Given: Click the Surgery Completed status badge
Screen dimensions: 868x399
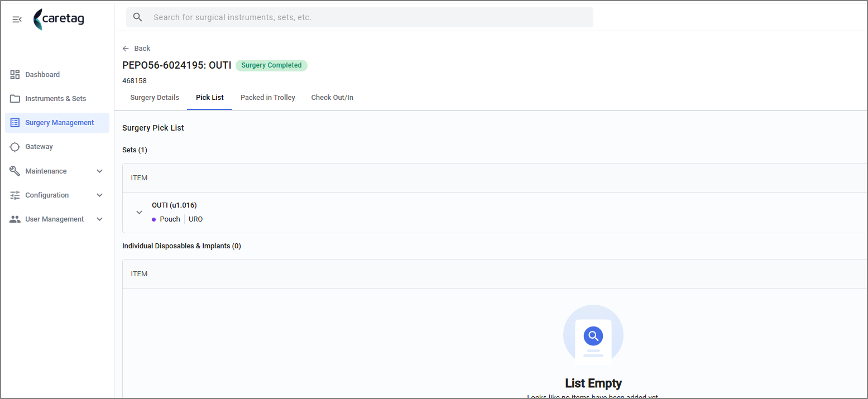Looking at the screenshot, I should tap(271, 65).
